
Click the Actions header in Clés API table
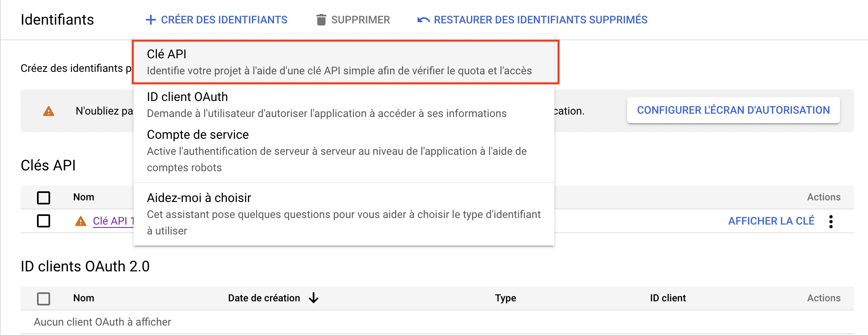tap(824, 197)
